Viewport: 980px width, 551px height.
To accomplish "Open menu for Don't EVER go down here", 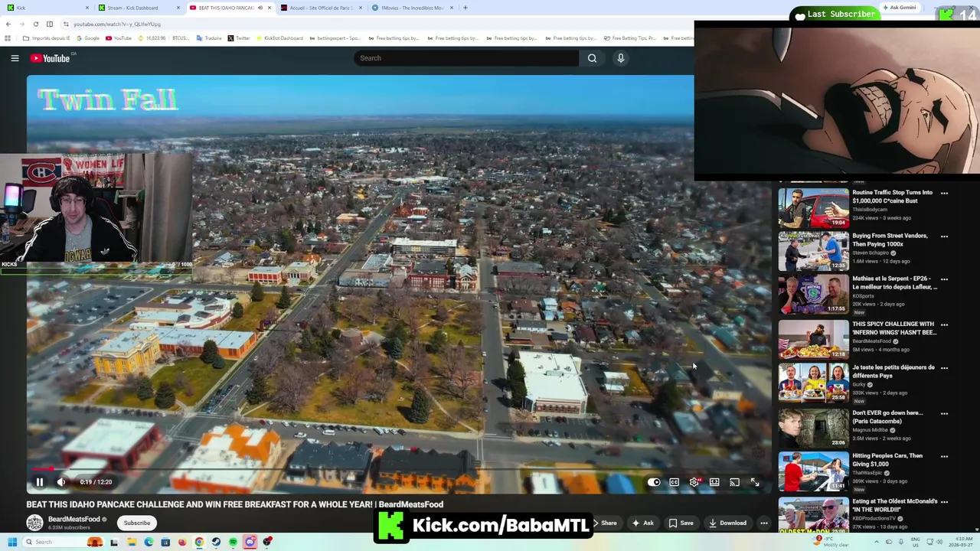I will [x=944, y=413].
